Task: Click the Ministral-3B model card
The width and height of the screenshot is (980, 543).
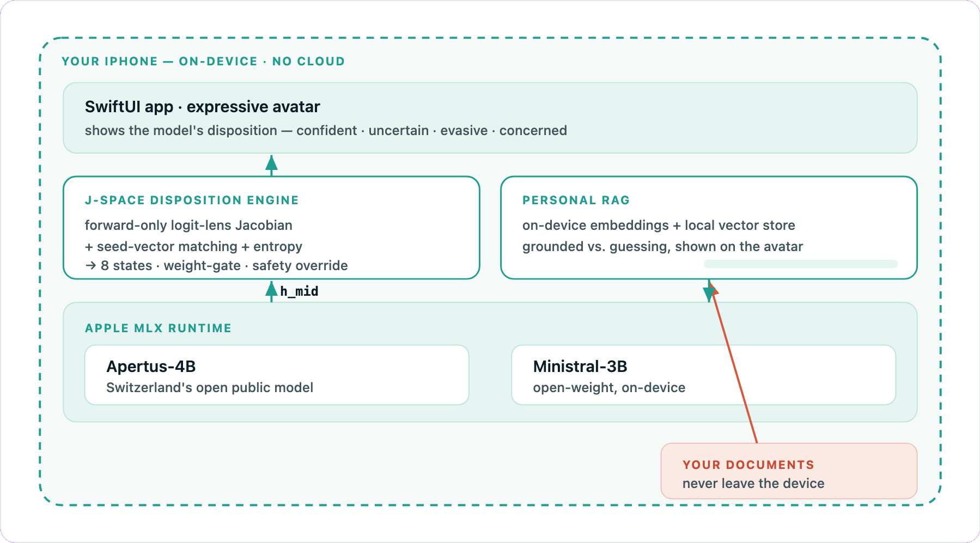Action: click(704, 375)
